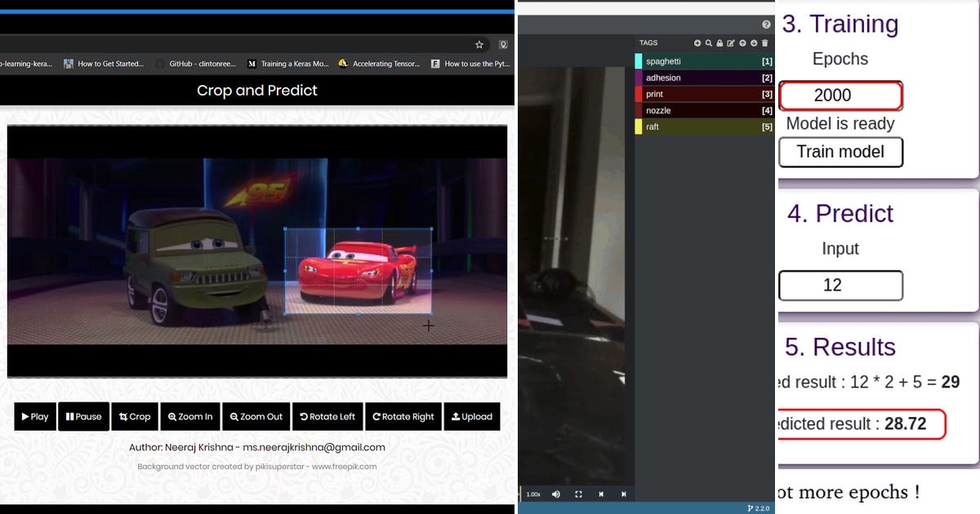Open 'How to use the Pyt...' bookmark

point(470,64)
